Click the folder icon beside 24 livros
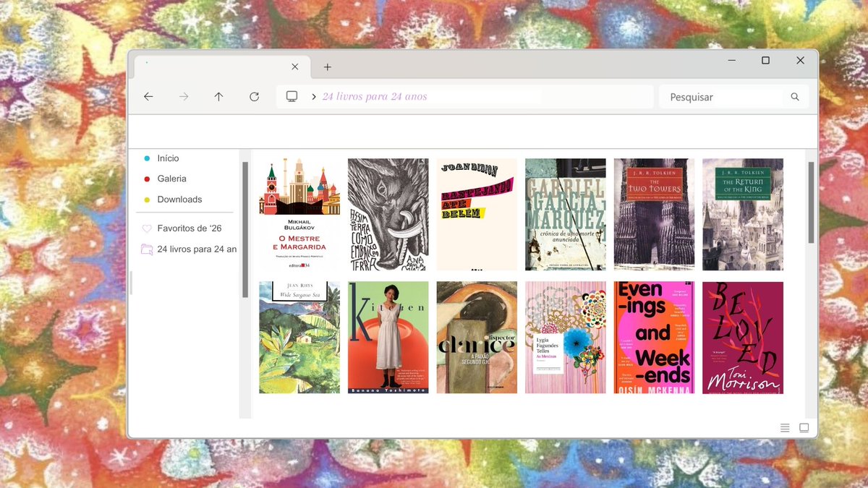 [147, 249]
